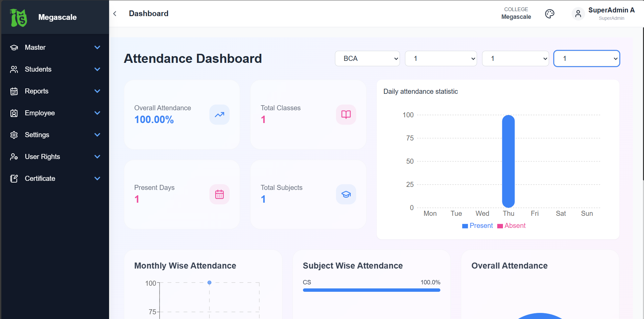Open the SuperAdmin user avatar icon
644x319 pixels.
point(578,14)
